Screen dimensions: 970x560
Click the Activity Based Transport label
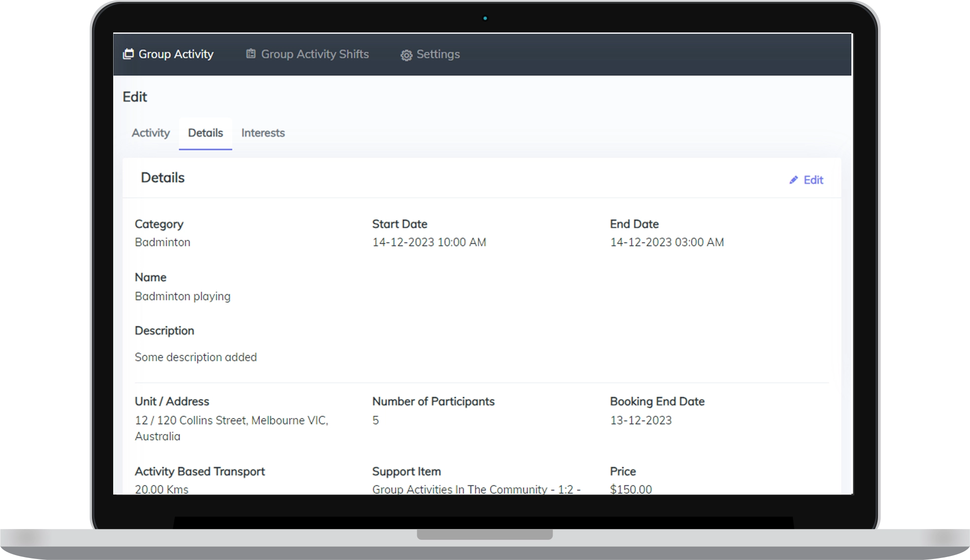(200, 471)
